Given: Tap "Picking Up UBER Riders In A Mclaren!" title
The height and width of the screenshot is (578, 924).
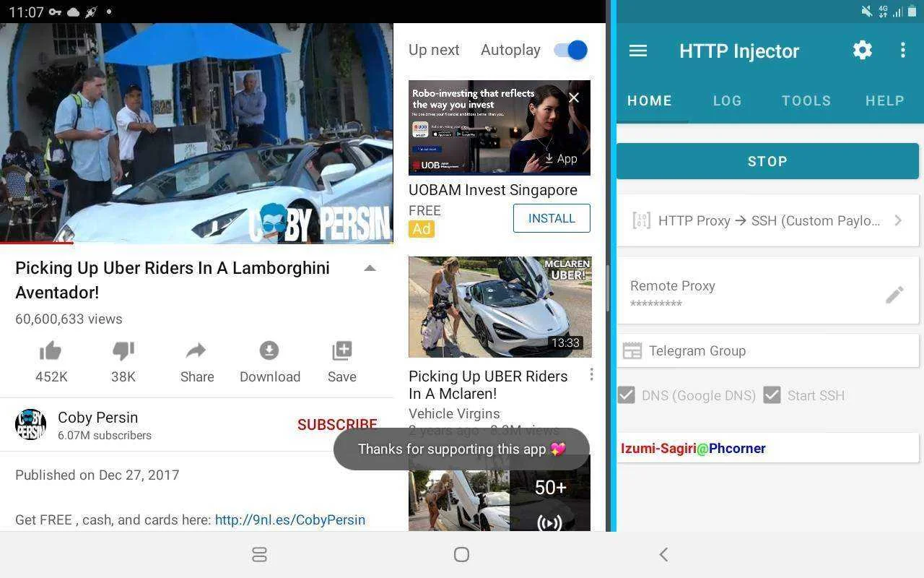Looking at the screenshot, I should [488, 385].
